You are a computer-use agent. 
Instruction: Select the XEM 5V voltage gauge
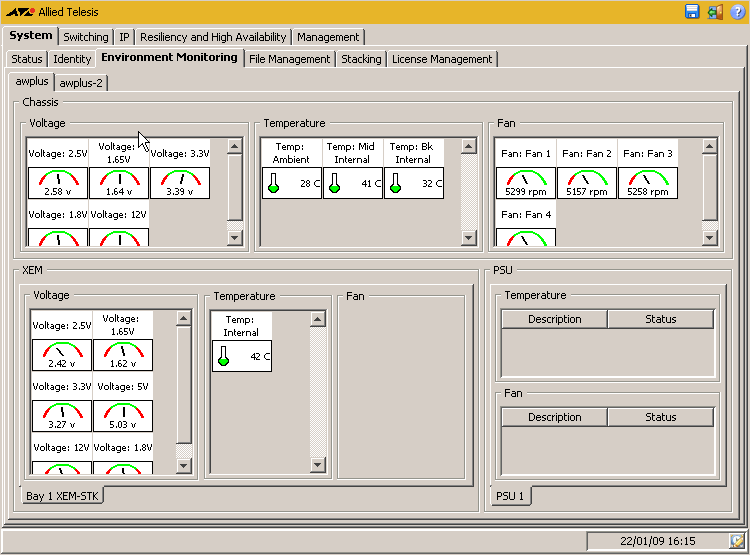pos(123,416)
